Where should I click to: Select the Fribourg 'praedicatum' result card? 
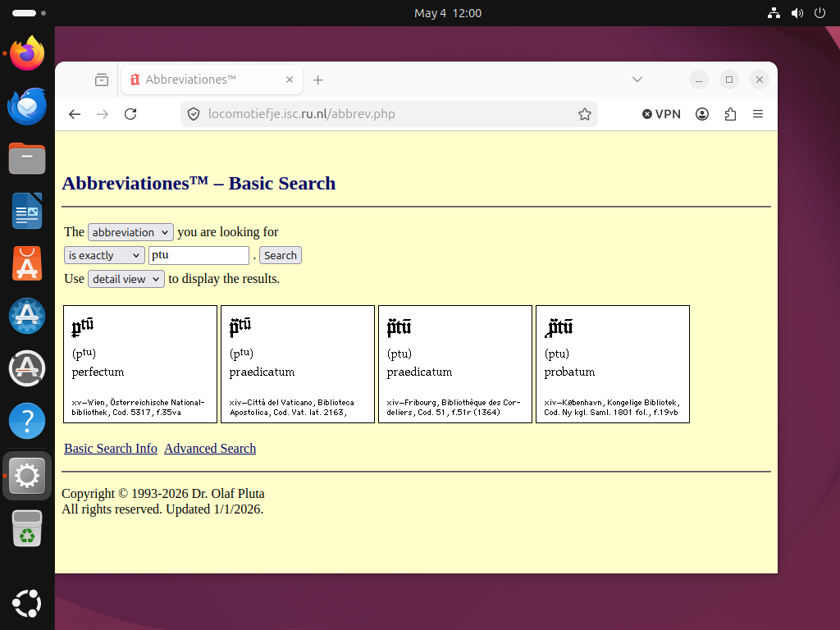[x=455, y=364]
